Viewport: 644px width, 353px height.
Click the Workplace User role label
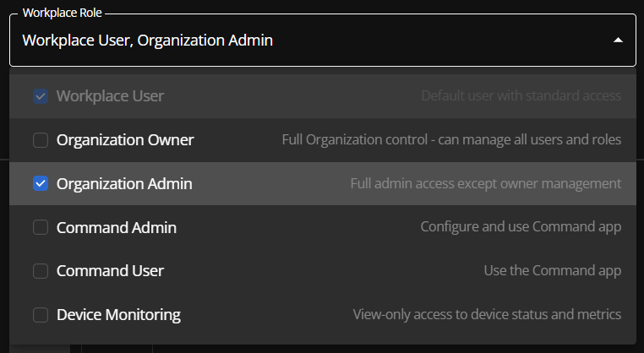[x=111, y=96]
